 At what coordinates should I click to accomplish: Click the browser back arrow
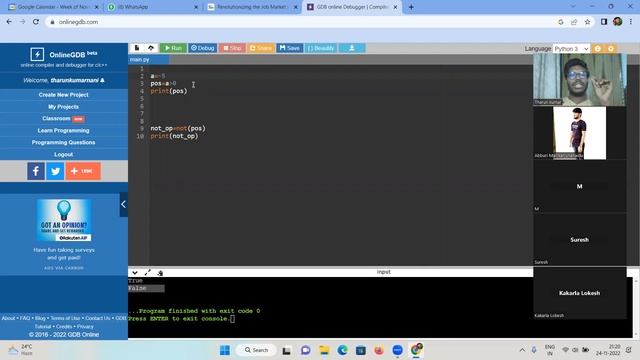9,22
